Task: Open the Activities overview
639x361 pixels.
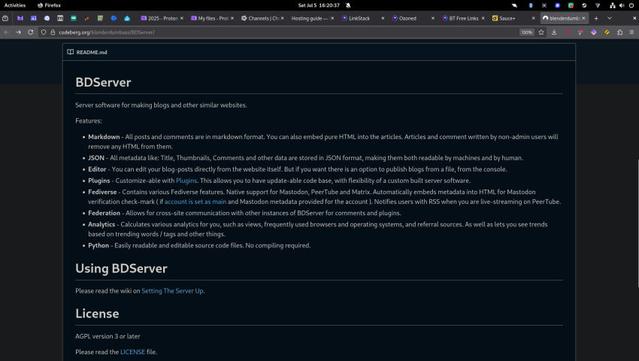Action: (15, 5)
